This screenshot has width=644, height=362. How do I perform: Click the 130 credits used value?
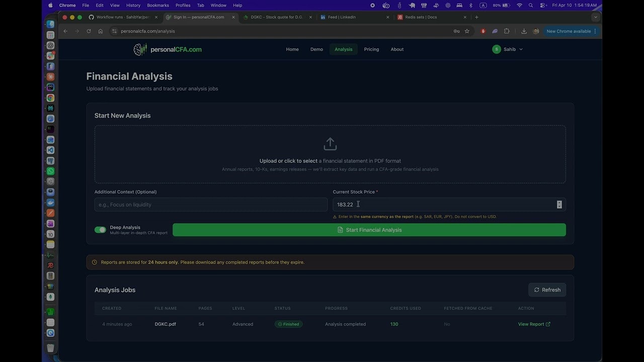point(394,324)
